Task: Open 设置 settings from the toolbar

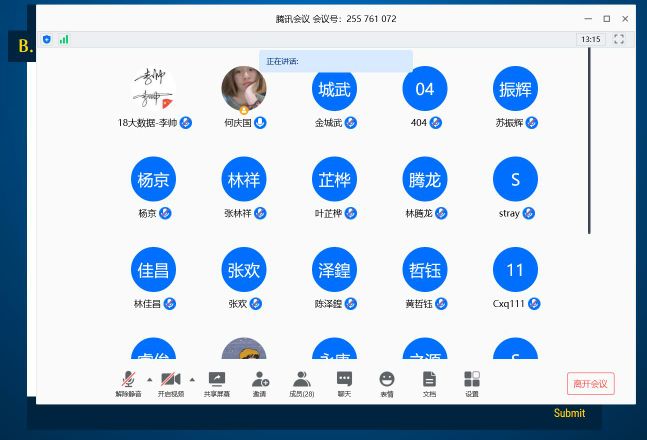Action: 471,382
